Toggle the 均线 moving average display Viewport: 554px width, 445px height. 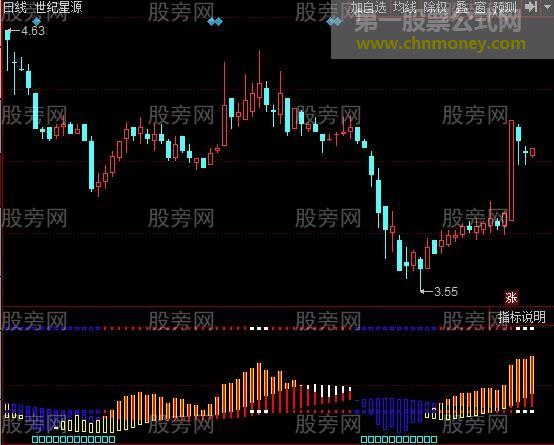tap(405, 7)
